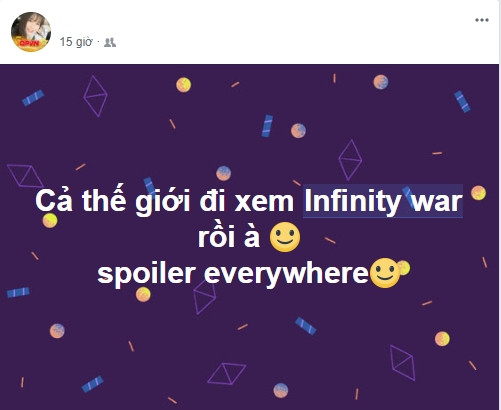Click the red QPVN badge on avatar

tap(29, 43)
